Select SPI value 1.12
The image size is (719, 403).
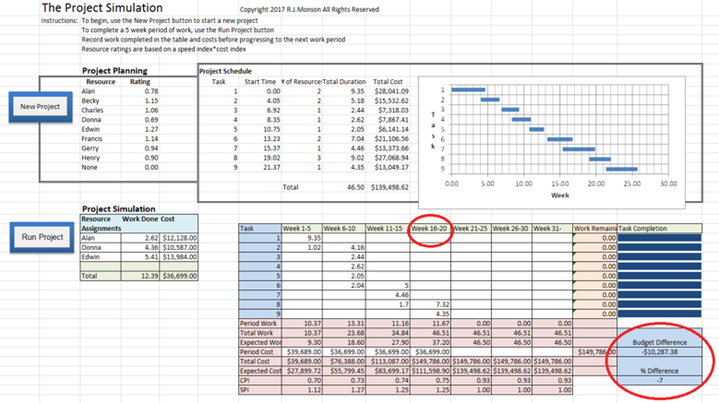point(302,390)
